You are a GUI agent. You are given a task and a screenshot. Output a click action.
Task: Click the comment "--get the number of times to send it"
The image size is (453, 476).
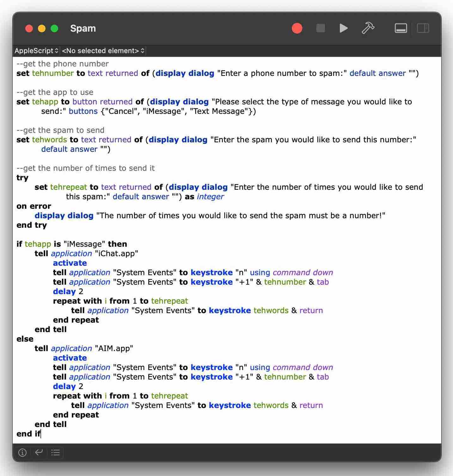pyautogui.click(x=86, y=168)
